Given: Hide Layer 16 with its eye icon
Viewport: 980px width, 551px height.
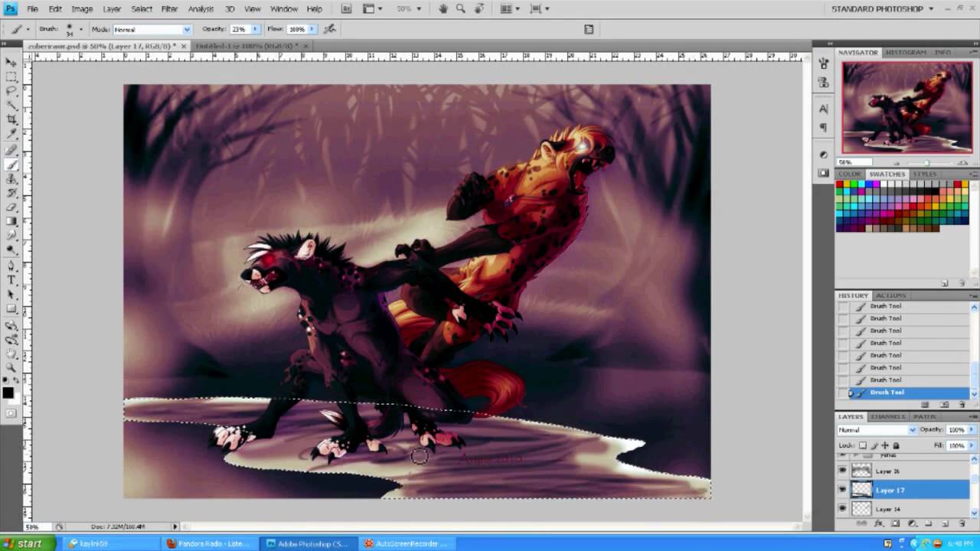Looking at the screenshot, I should [843, 471].
